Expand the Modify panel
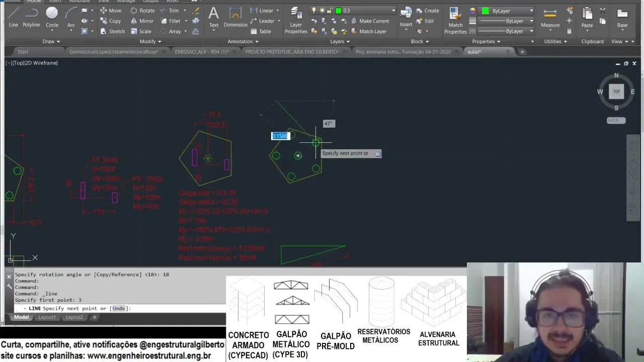The height and width of the screenshot is (362, 644). (x=150, y=42)
